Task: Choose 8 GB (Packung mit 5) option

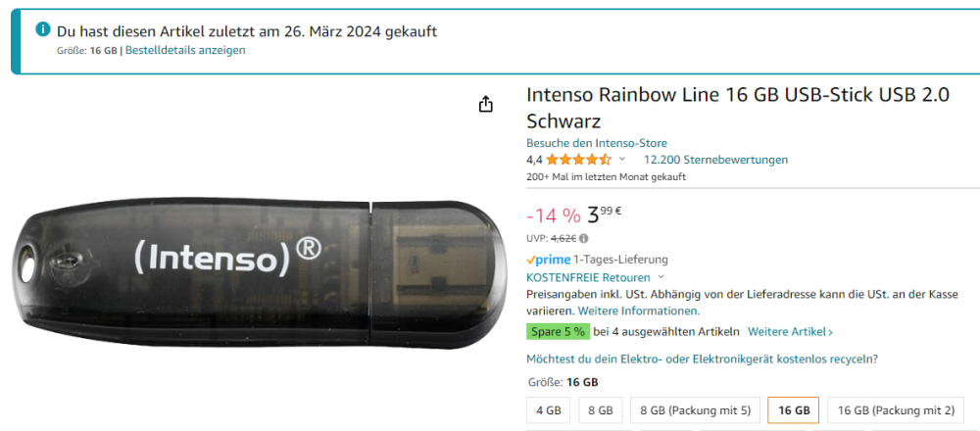Action: coord(695,410)
